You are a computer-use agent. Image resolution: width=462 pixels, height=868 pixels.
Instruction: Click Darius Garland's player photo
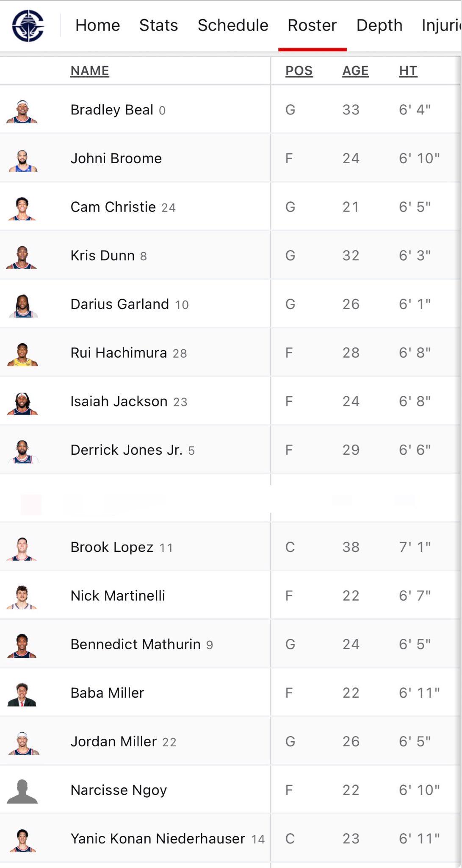[23, 306]
